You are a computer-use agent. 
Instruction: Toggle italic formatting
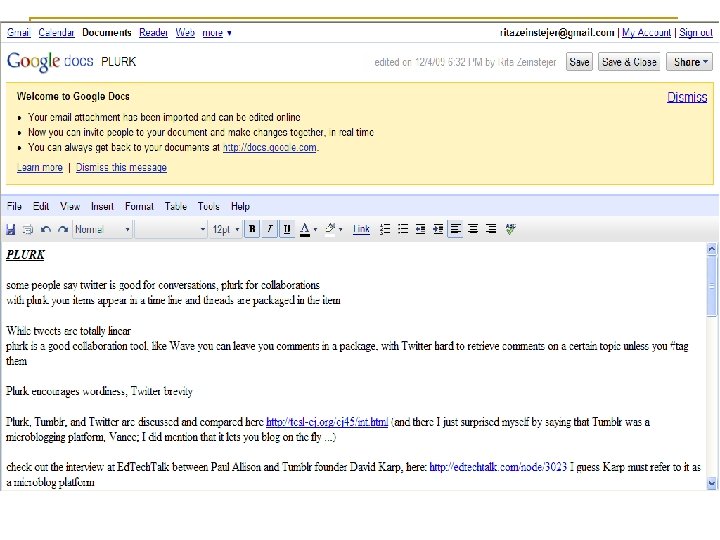click(x=270, y=229)
